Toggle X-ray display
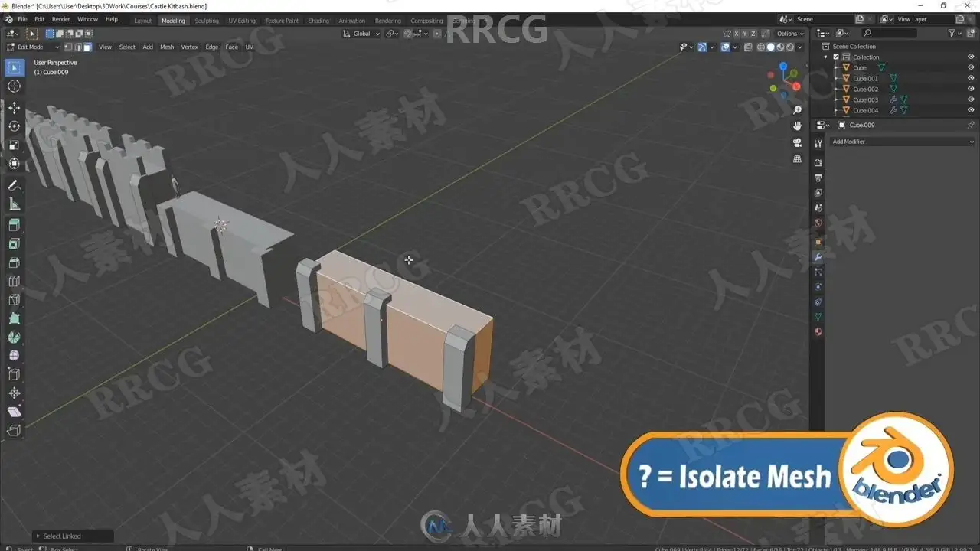The height and width of the screenshot is (551, 980). 748,47
